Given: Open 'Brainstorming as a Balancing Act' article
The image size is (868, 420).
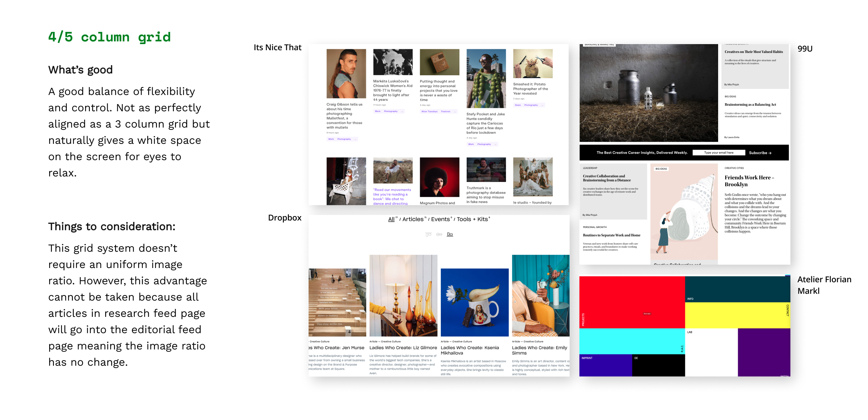Looking at the screenshot, I should tap(750, 105).
